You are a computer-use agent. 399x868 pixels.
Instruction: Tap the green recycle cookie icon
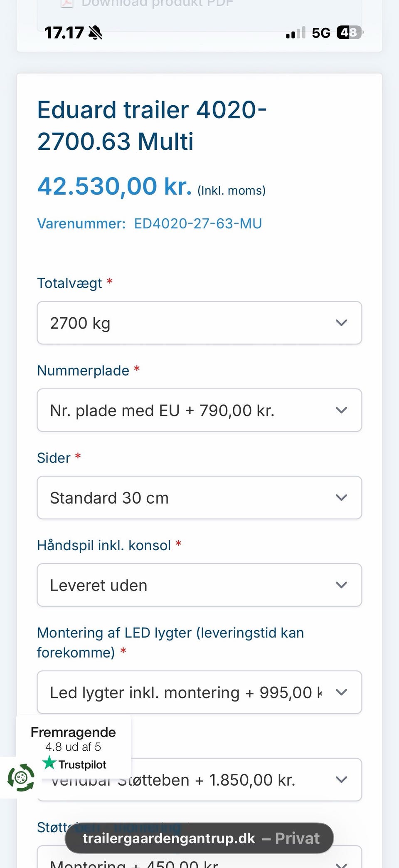(x=21, y=777)
